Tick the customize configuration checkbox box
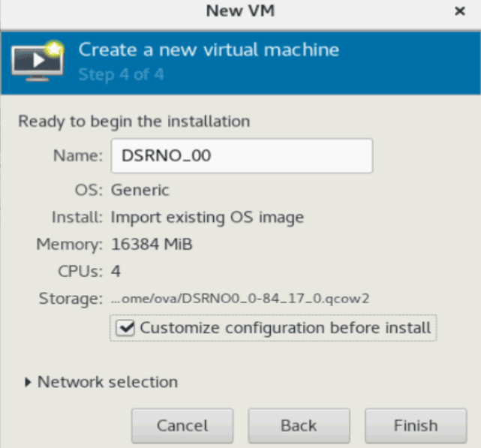481x448 pixels. coord(125,328)
